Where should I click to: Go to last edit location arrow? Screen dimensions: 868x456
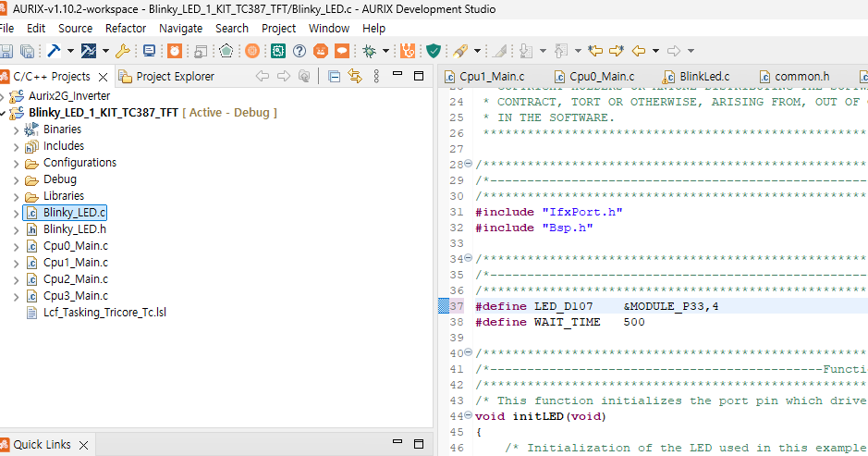pos(595,51)
